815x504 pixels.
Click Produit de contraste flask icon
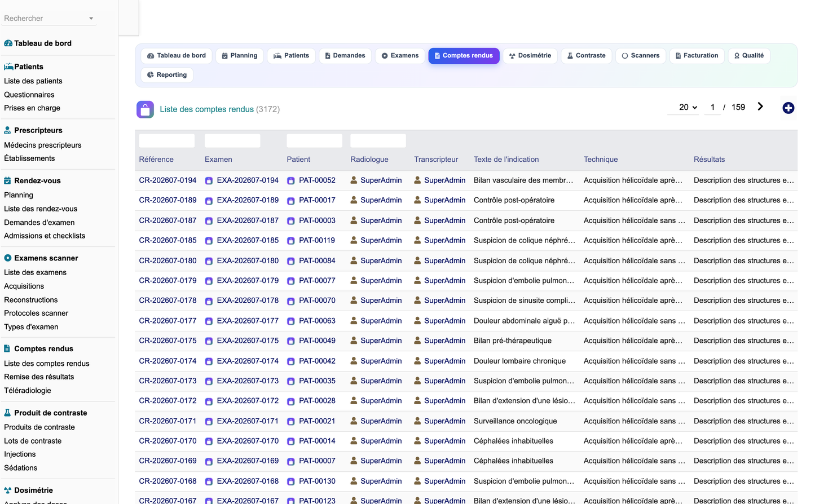[x=7, y=413]
